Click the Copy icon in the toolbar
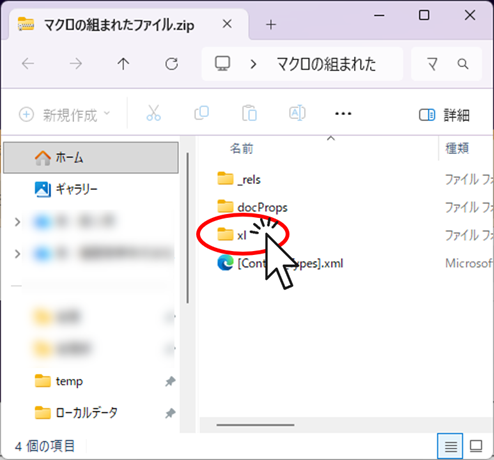 pyautogui.click(x=202, y=113)
